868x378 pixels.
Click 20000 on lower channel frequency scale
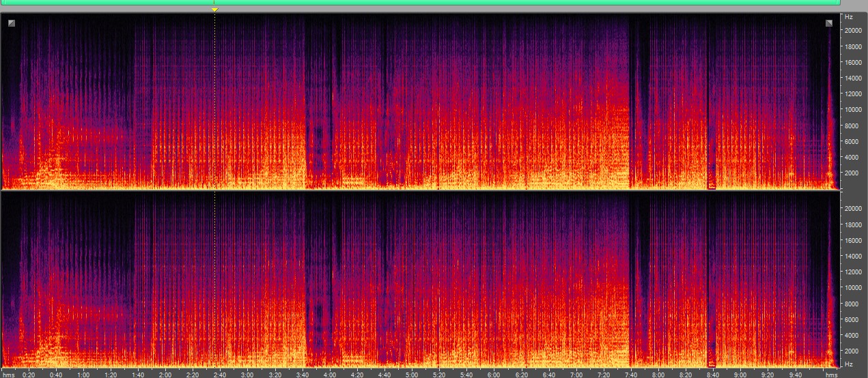[x=854, y=208]
